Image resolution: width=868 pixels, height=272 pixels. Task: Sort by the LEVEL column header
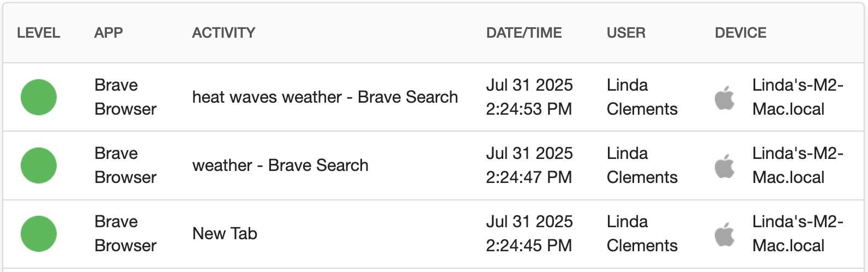click(39, 33)
